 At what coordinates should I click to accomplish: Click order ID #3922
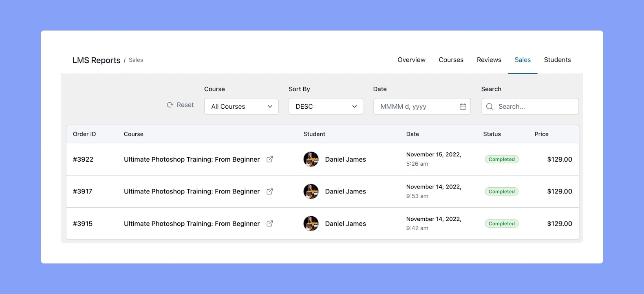point(83,159)
